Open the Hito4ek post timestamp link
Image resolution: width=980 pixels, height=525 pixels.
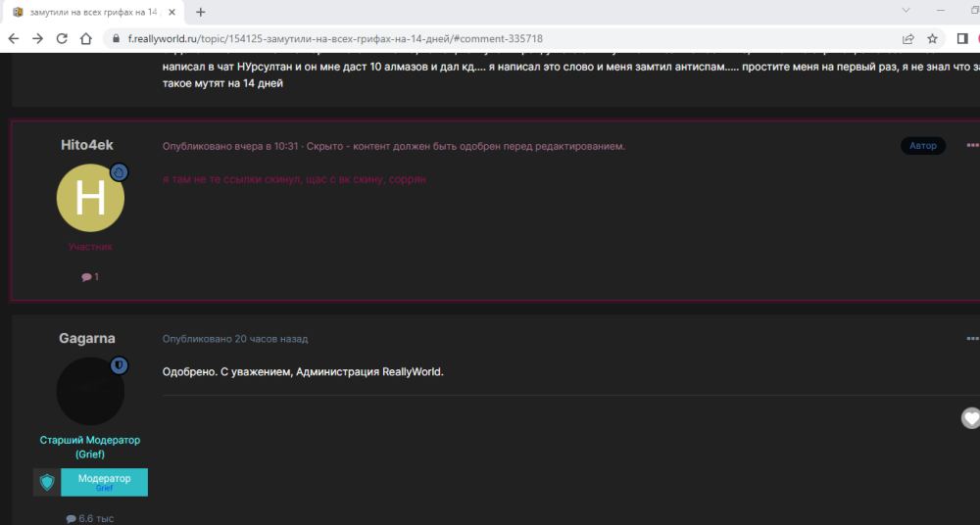(230, 146)
